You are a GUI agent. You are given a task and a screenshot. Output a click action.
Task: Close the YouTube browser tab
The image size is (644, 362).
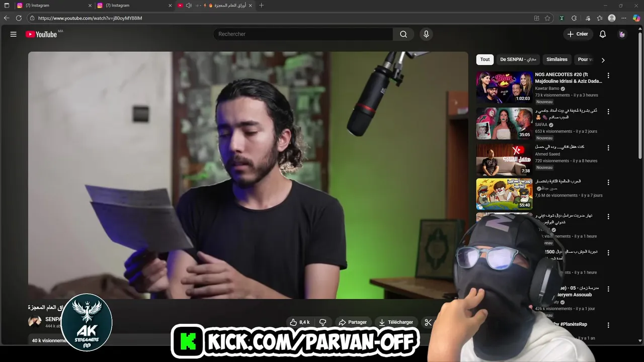[251, 6]
